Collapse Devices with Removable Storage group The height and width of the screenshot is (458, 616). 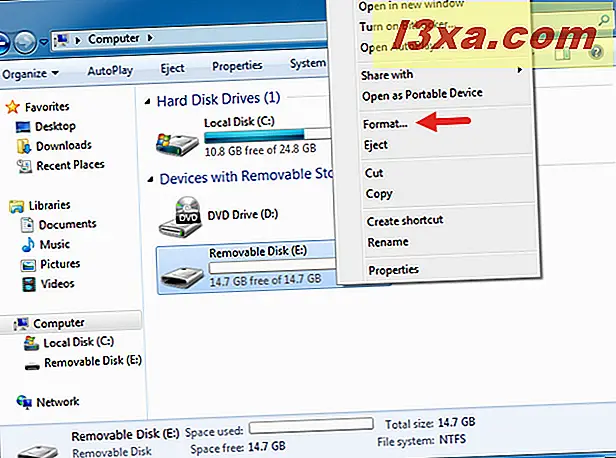click(150, 180)
